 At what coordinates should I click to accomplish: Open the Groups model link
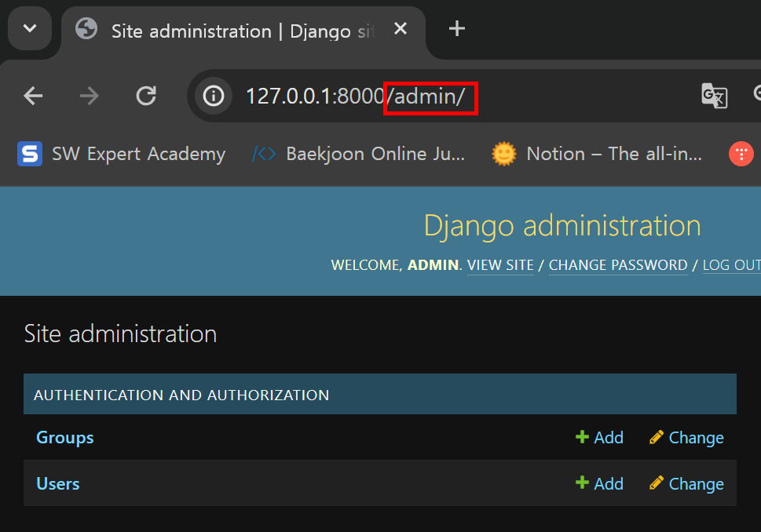point(65,437)
